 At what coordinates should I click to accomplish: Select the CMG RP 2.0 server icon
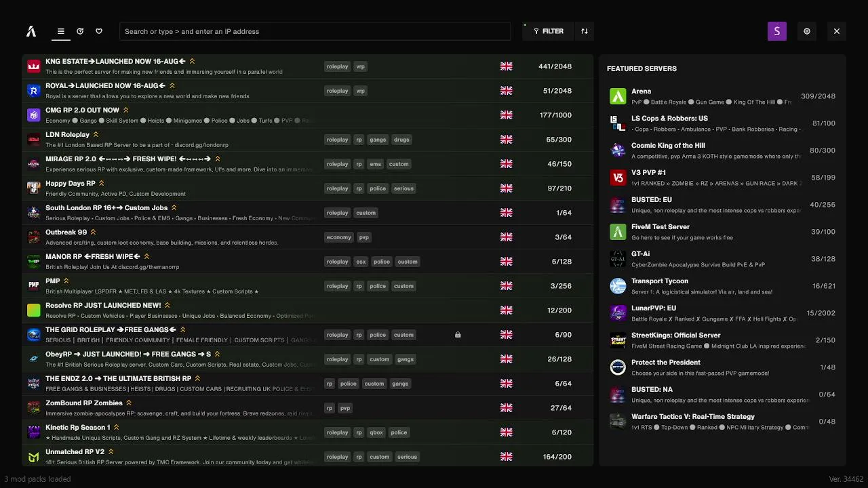34,115
